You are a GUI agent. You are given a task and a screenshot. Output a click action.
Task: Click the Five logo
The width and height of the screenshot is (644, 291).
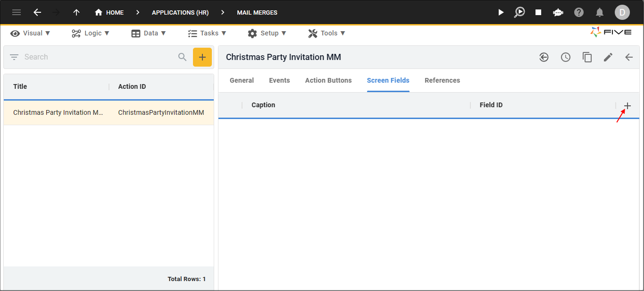(611, 32)
